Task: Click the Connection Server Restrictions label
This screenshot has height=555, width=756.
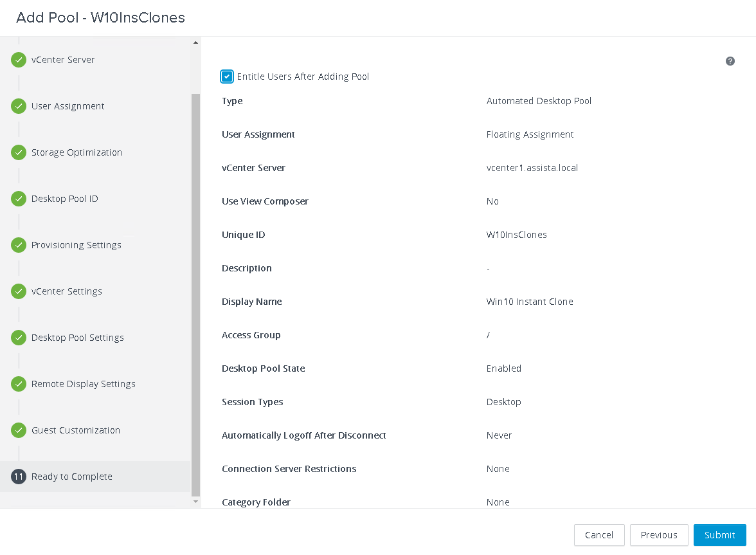Action: coord(289,469)
